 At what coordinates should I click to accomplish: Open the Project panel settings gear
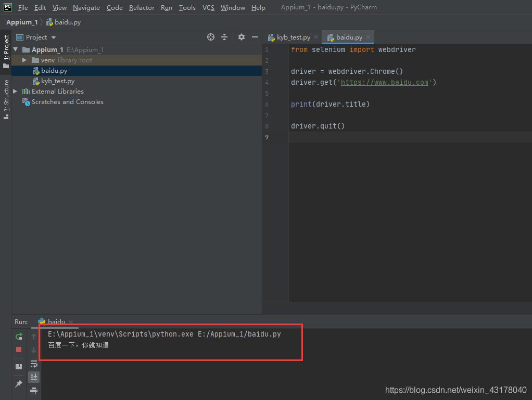[x=241, y=37]
